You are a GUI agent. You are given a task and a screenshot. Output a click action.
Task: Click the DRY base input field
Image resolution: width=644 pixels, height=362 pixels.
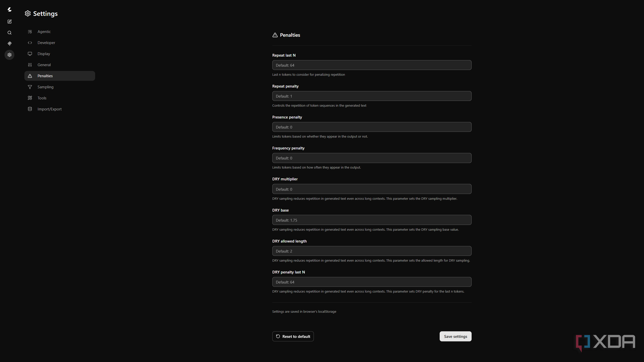372,220
